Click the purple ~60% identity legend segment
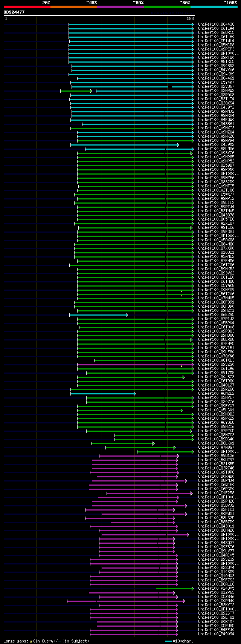 click(x=120, y=7)
